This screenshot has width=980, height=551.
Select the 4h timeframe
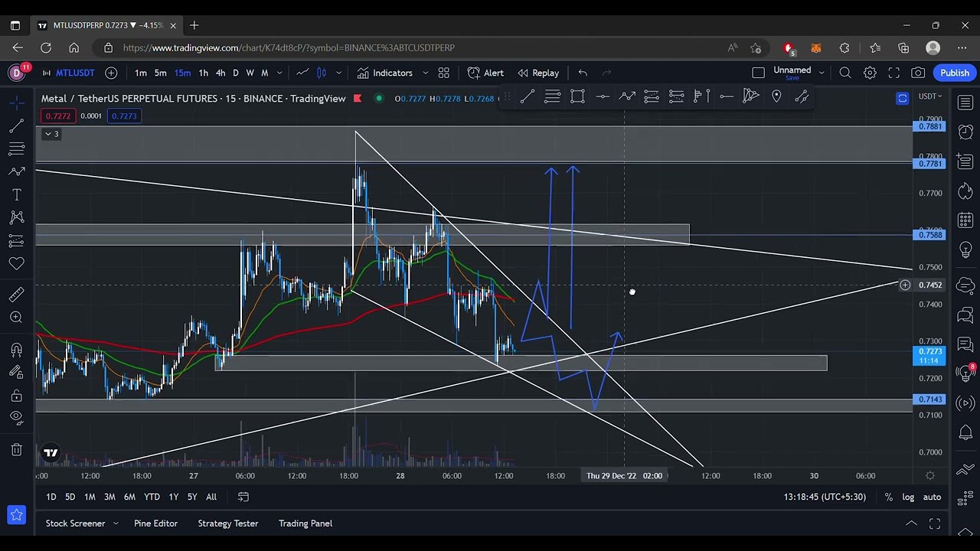(220, 73)
